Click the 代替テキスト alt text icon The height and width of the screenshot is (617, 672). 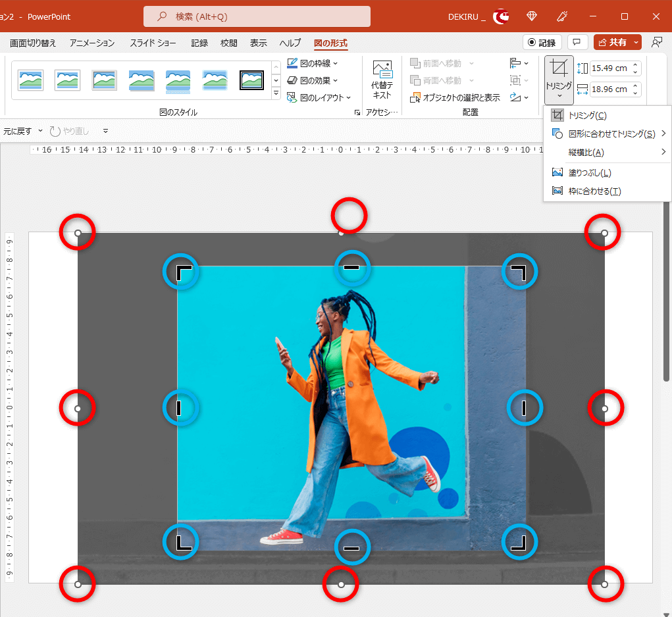(382, 68)
